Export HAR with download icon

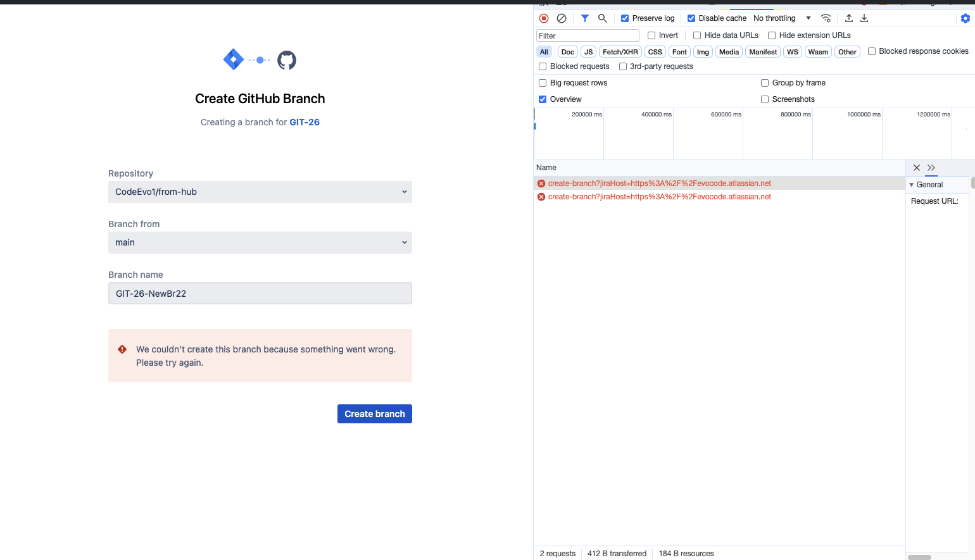[864, 18]
